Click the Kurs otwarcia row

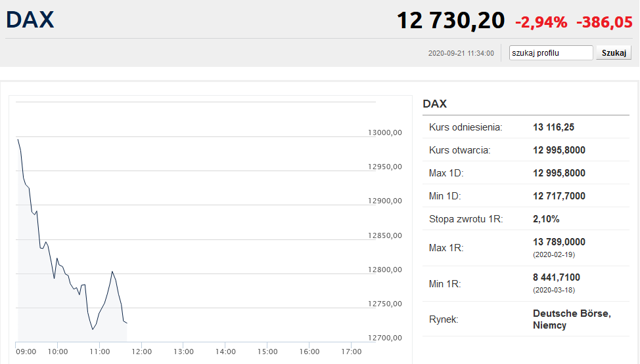(x=526, y=150)
